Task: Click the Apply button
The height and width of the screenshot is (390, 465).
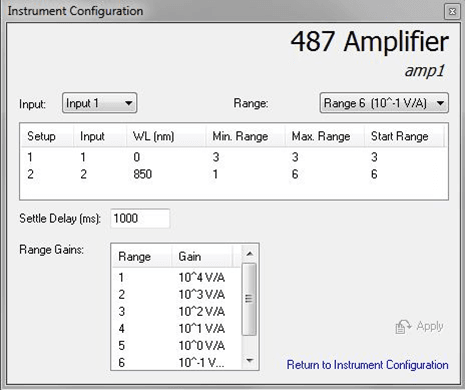Action: 419,326
